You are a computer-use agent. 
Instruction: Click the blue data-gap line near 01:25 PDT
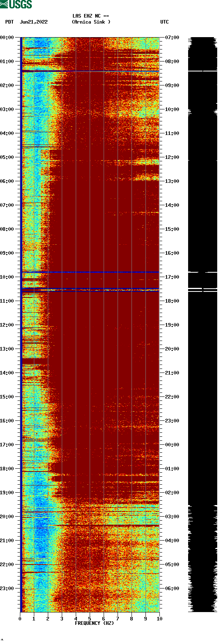(90, 71)
